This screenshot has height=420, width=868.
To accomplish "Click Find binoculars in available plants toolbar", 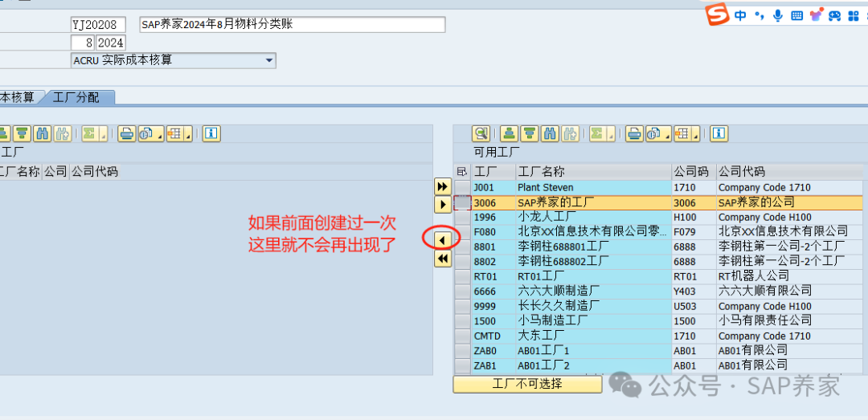I will tap(550, 133).
